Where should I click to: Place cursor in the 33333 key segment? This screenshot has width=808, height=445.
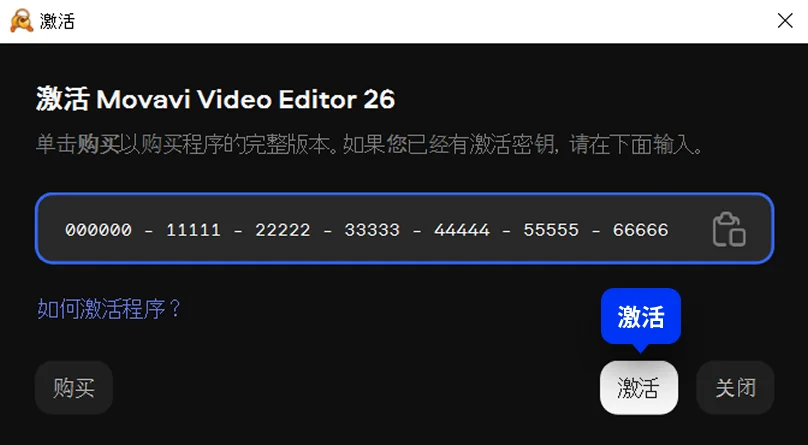click(x=372, y=229)
